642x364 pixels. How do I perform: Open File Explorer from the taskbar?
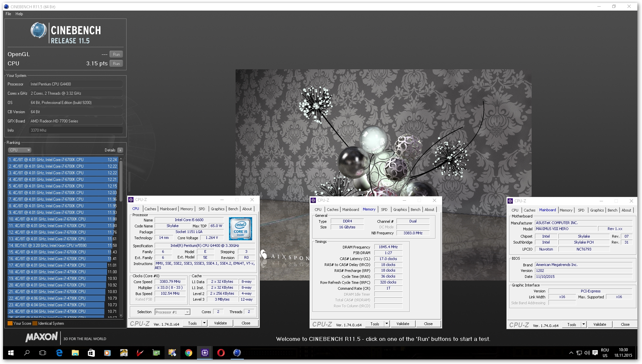tap(75, 353)
